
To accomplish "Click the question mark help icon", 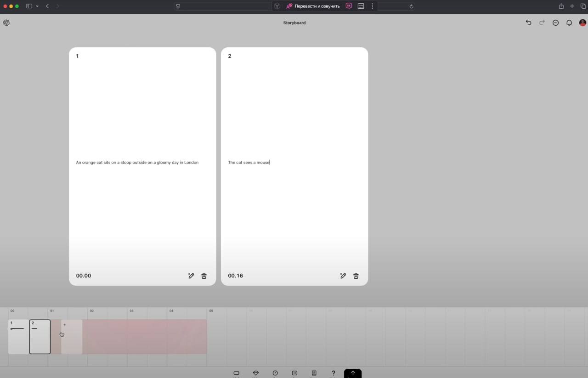I will pyautogui.click(x=334, y=373).
